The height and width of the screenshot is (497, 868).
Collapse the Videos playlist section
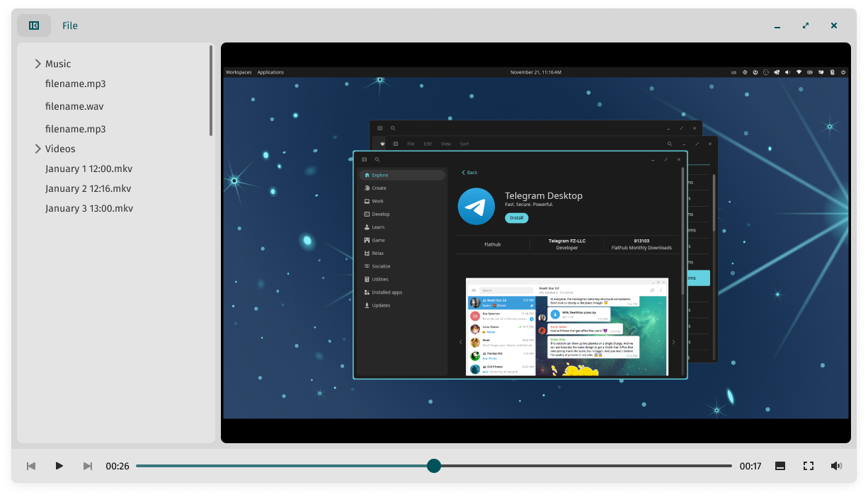[38, 149]
